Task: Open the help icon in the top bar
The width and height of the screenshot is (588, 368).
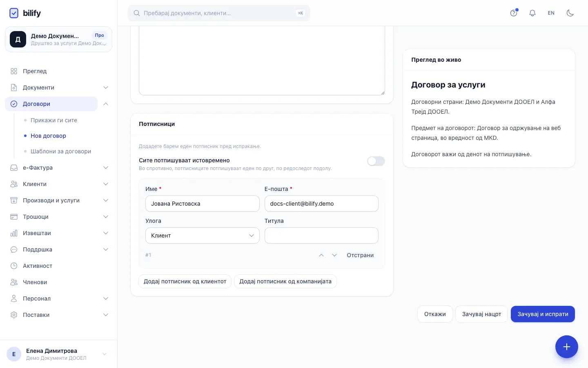Action: click(x=514, y=13)
